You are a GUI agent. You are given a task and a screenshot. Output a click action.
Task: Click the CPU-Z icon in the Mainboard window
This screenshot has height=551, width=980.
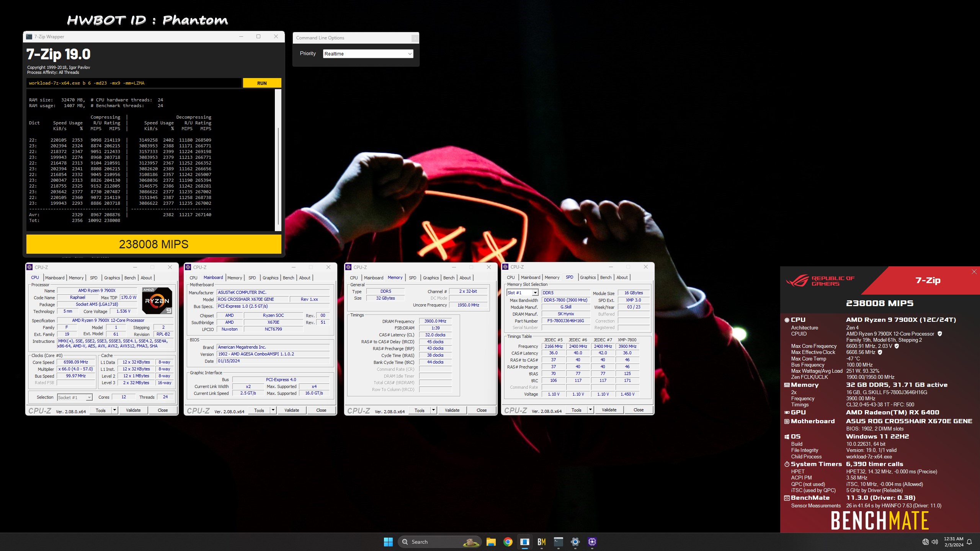[x=188, y=267]
